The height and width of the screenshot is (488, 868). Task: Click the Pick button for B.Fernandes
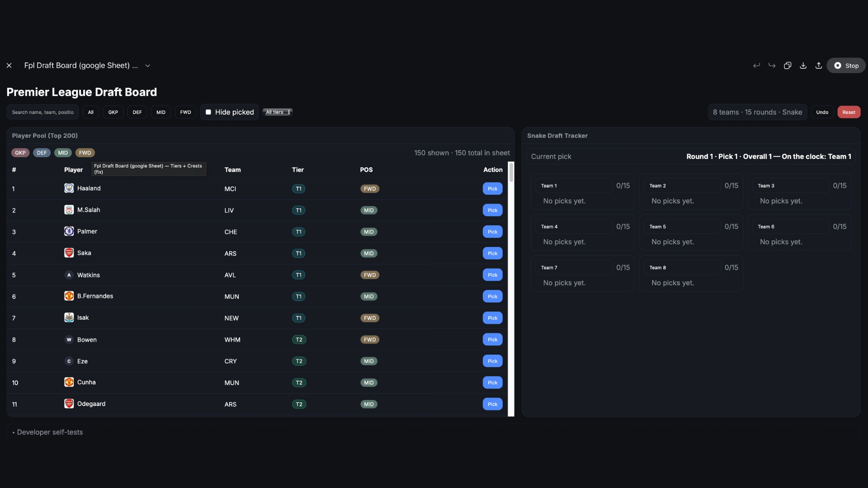pyautogui.click(x=492, y=296)
